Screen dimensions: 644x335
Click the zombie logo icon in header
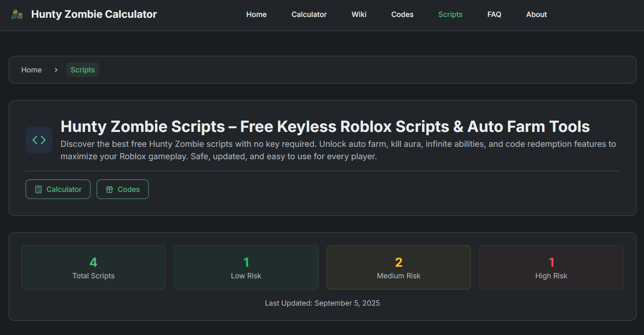coord(17,14)
